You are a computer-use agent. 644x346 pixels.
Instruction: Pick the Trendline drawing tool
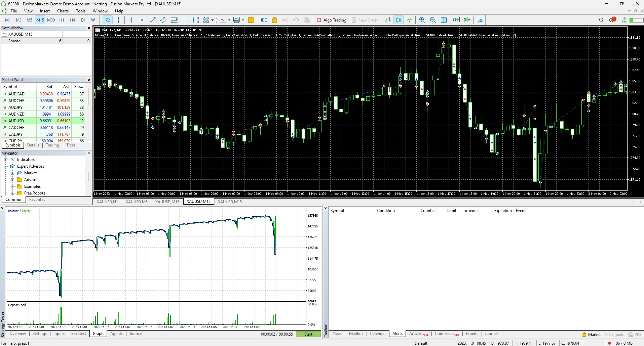click(153, 20)
